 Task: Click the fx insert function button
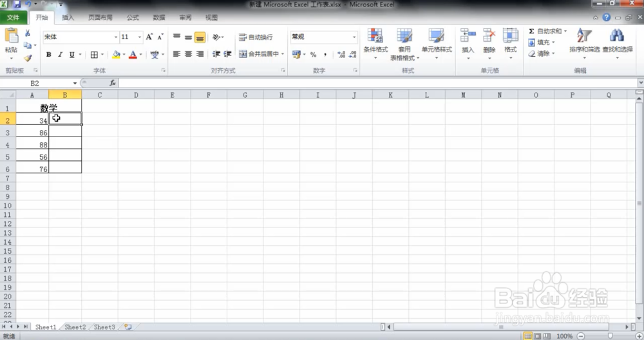tap(113, 83)
